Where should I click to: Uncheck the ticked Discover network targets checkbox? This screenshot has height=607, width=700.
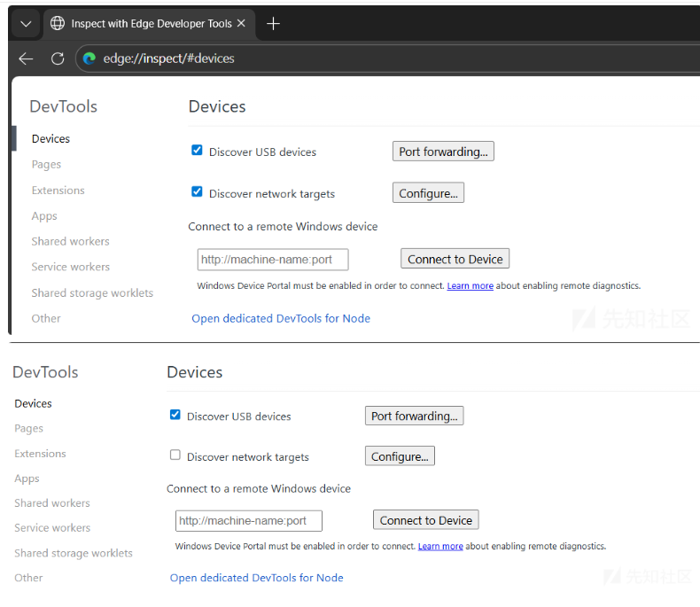[197, 191]
